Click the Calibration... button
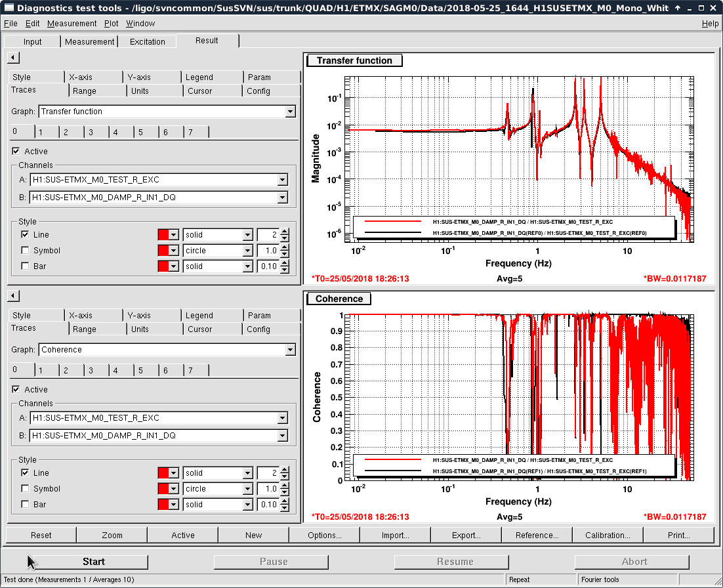The width and height of the screenshot is (723, 588). [608, 535]
